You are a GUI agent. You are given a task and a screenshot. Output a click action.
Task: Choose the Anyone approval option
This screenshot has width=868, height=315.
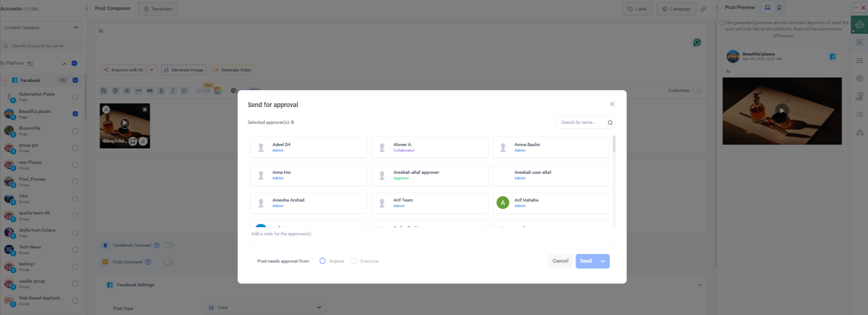[x=322, y=261]
